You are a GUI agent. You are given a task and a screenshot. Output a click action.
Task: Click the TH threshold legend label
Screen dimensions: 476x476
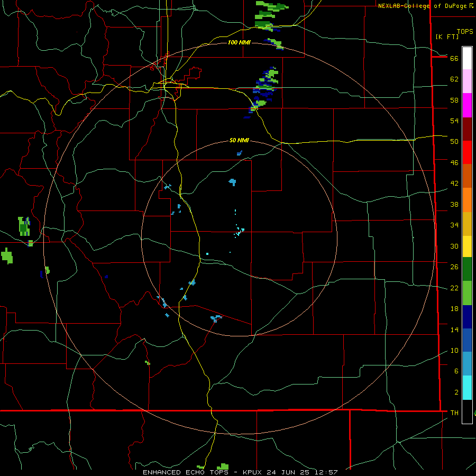454,413
